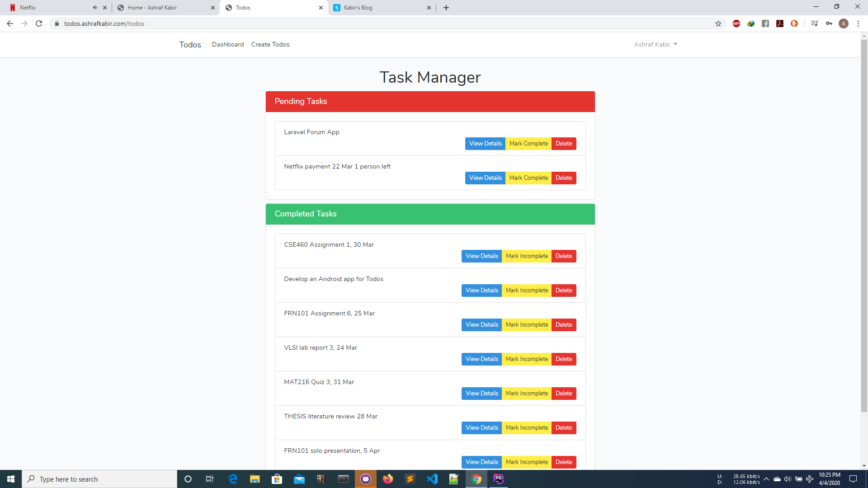Bookmark this page with star icon
The image size is (868, 488).
(x=718, y=23)
